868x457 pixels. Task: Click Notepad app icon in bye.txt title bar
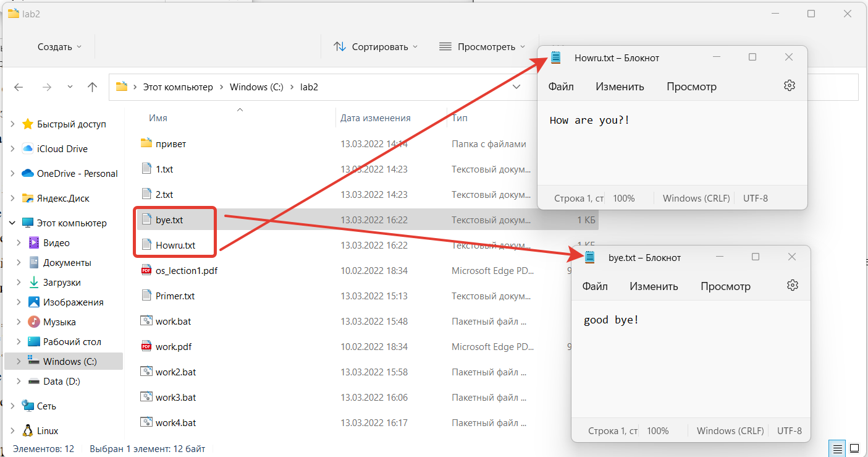[590, 257]
